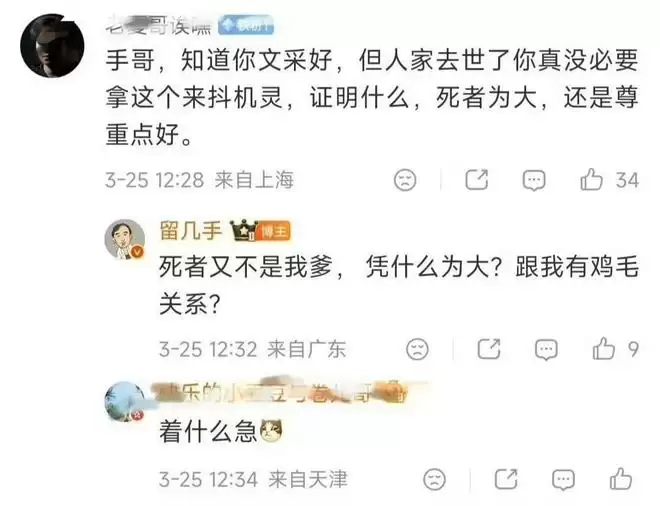The width and height of the screenshot is (660, 506).
Task: Tap the blue badge beside first username
Action: 246,25
